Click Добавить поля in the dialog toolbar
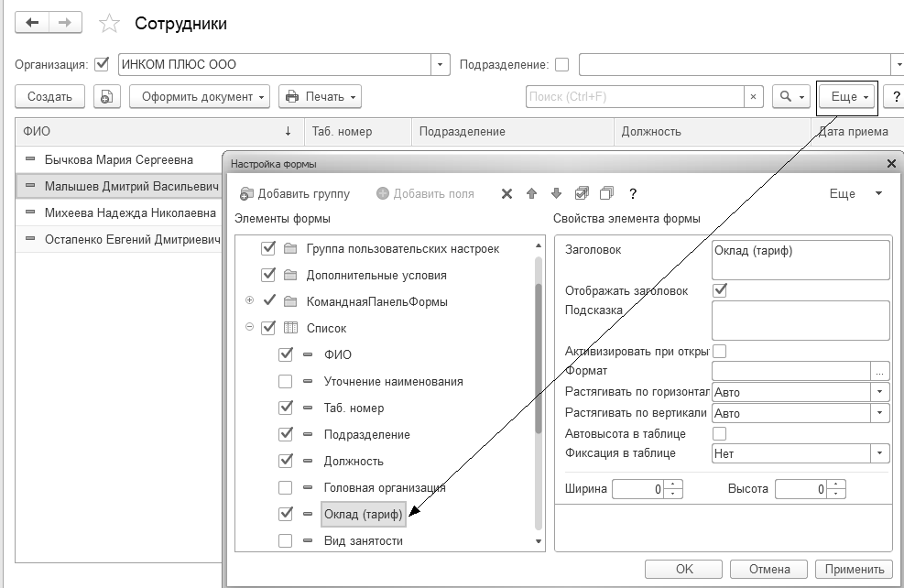The height and width of the screenshot is (588, 904). [x=425, y=193]
